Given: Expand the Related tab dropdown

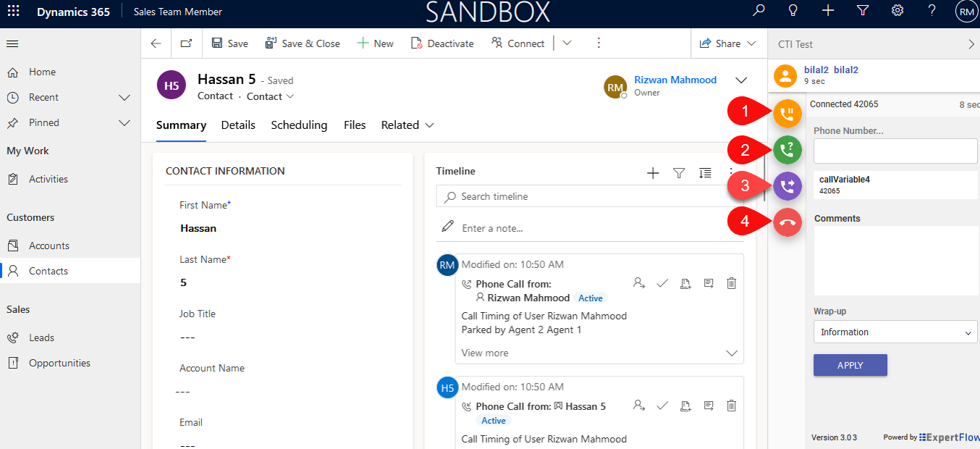Looking at the screenshot, I should tap(407, 125).
